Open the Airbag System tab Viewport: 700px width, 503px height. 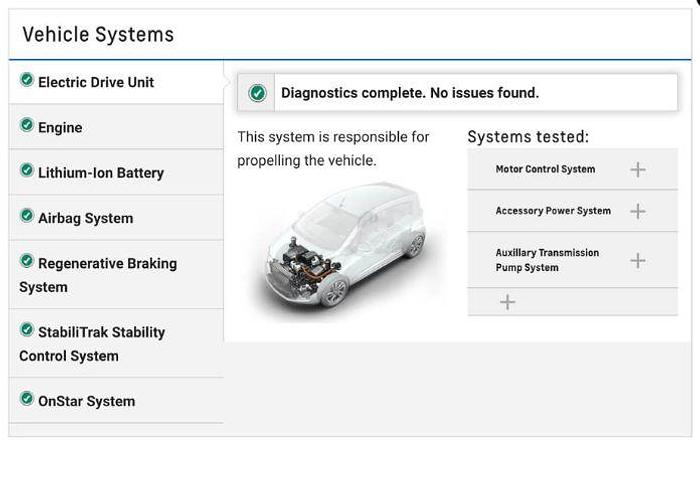coord(116,218)
